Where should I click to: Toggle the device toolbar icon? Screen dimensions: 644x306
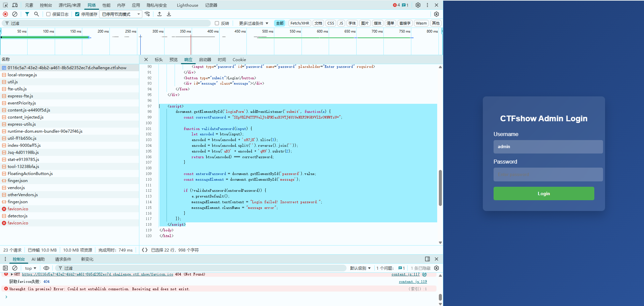[15, 5]
